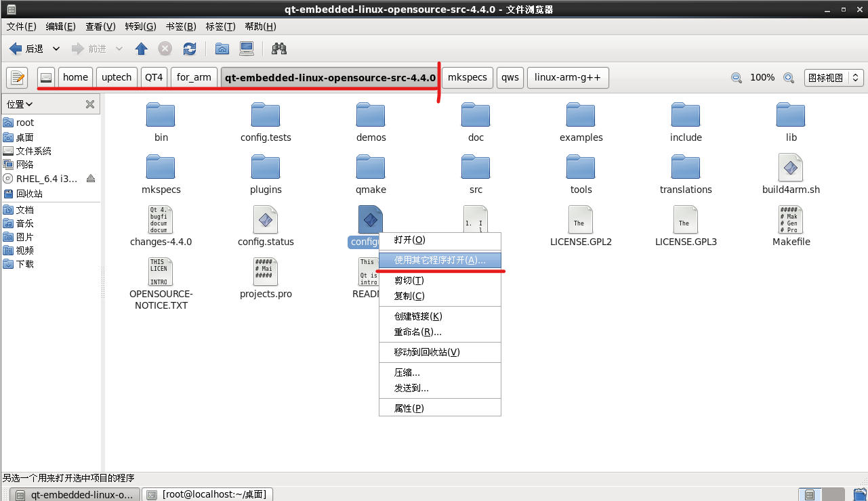Click the root filesystem drive path button
The height and width of the screenshot is (501, 868).
[46, 78]
